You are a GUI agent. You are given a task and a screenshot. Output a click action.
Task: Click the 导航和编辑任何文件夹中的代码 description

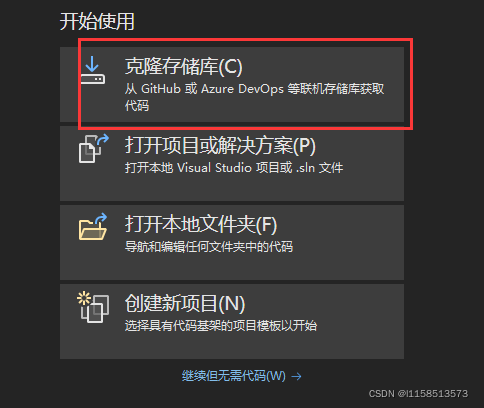coord(209,247)
